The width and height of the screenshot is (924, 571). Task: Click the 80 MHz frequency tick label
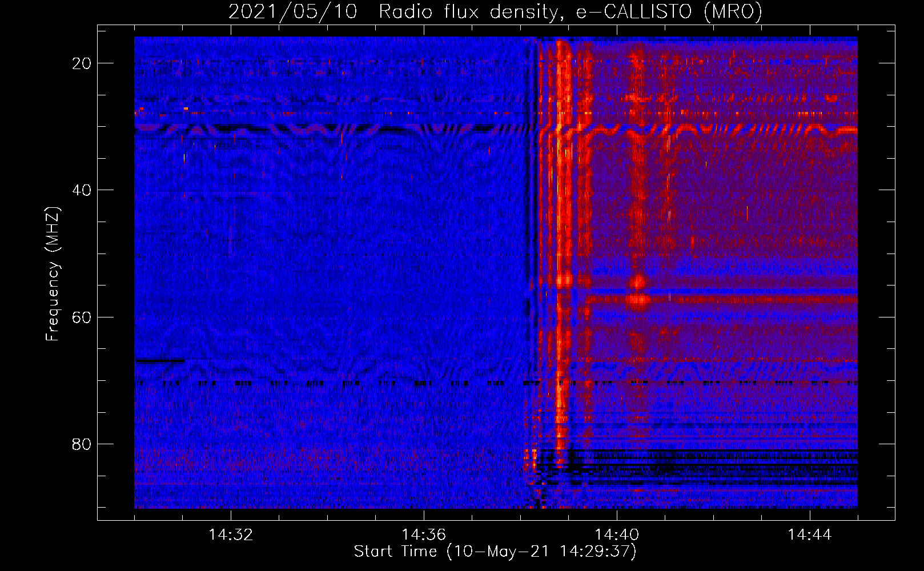[82, 444]
